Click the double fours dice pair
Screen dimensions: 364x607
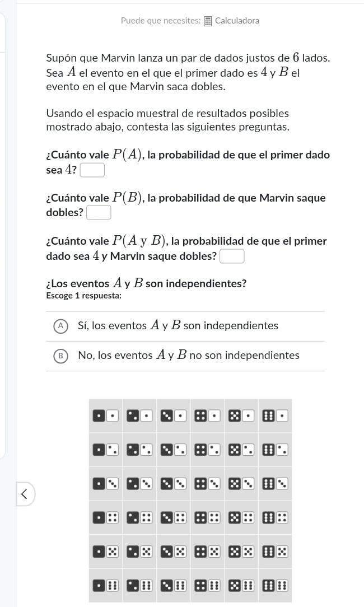tap(207, 517)
